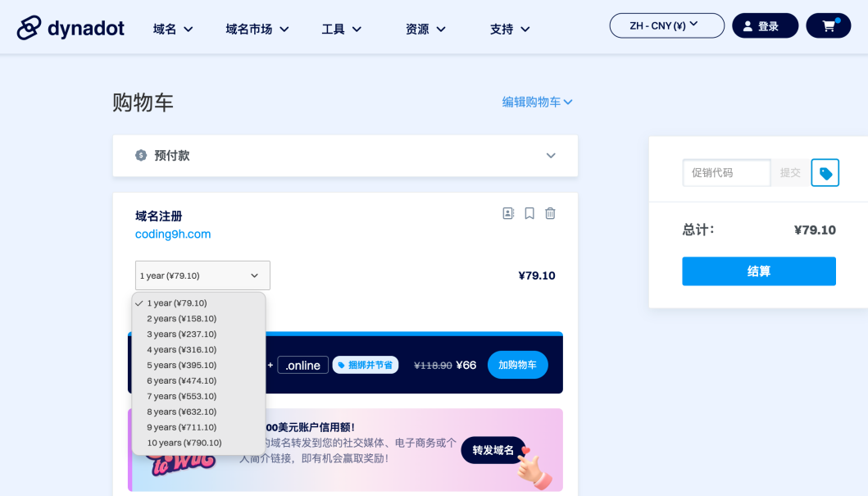The image size is (868, 496).
Task: Click the trash icon to delete domain
Action: click(x=550, y=213)
